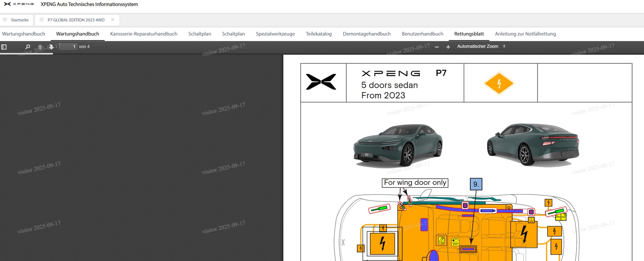Click the orange high-voltage warning diamond

[499, 83]
